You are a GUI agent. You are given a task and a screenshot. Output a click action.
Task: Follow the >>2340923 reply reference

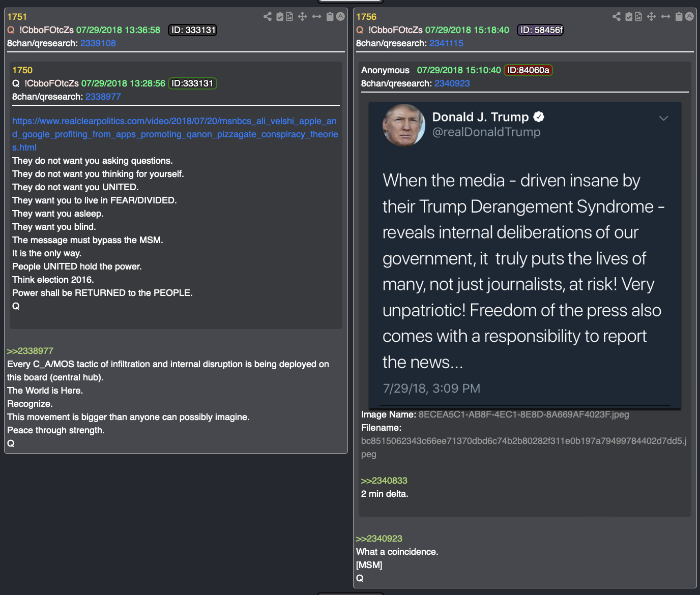[x=379, y=539]
